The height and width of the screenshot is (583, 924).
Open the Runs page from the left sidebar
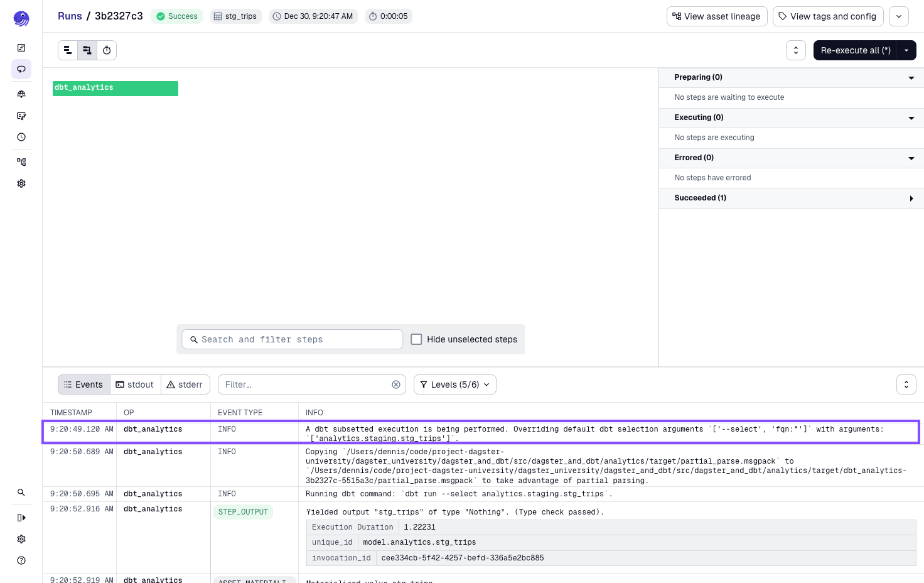point(21,69)
